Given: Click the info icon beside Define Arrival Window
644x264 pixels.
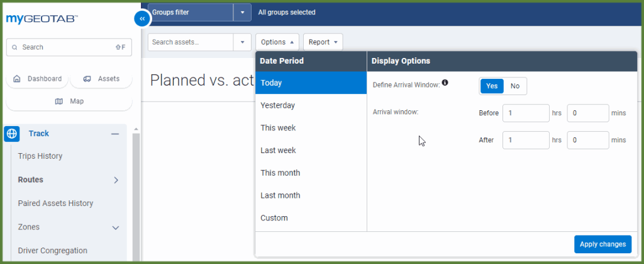Looking at the screenshot, I should point(445,83).
